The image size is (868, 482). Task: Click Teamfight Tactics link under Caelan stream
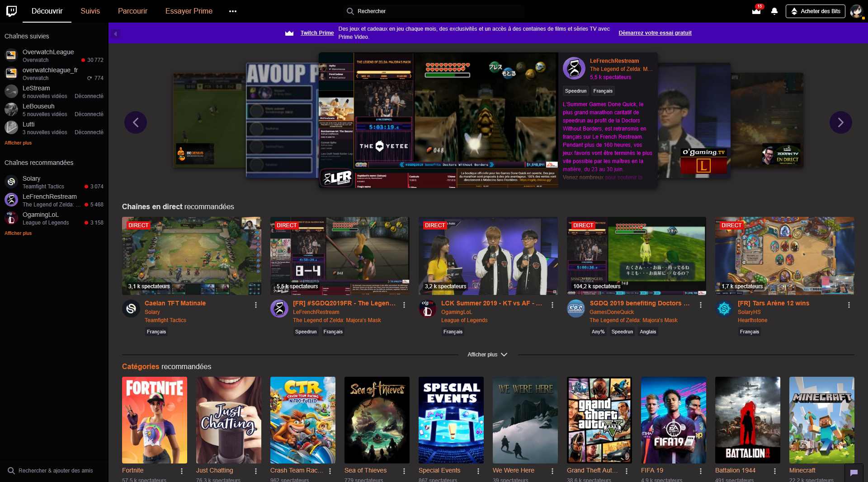[x=165, y=320]
